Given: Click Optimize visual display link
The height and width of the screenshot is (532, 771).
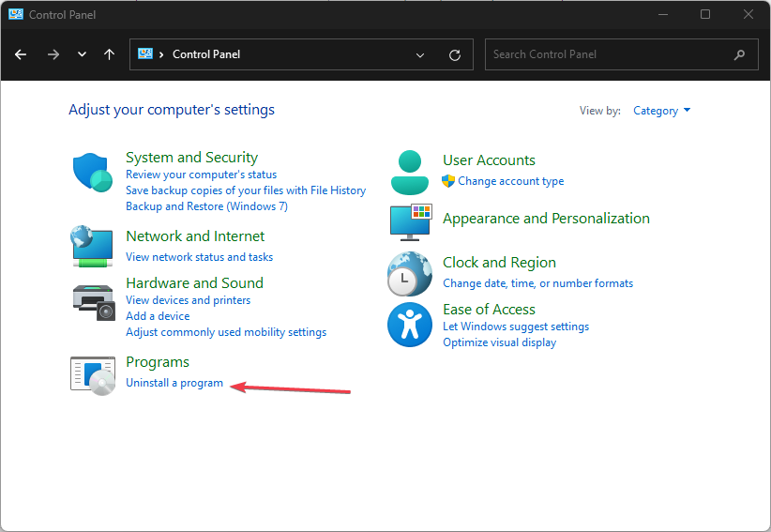Looking at the screenshot, I should point(499,342).
